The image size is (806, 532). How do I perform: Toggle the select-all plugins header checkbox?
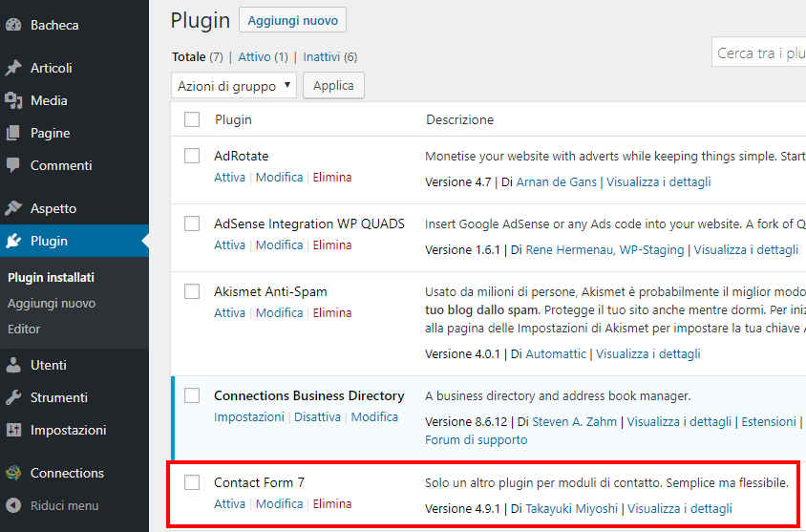tap(192, 119)
